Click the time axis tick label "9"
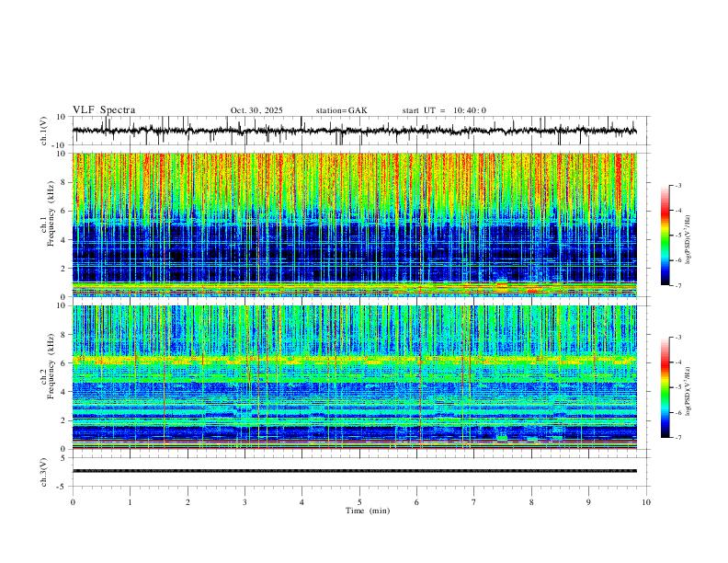Image resolution: width=728 pixels, height=563 pixels. point(588,502)
